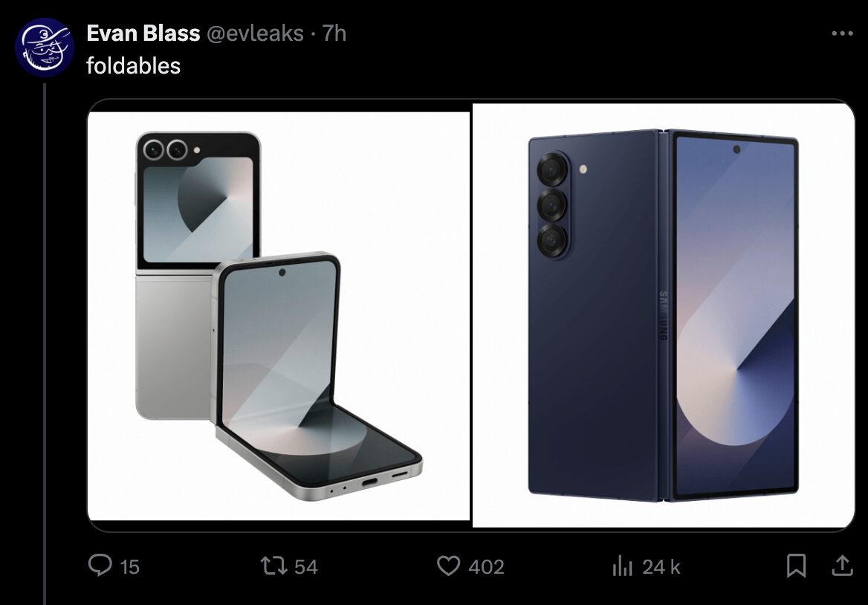Viewport: 868px width, 605px height.
Task: Click the foldables tweet text
Action: [x=134, y=66]
